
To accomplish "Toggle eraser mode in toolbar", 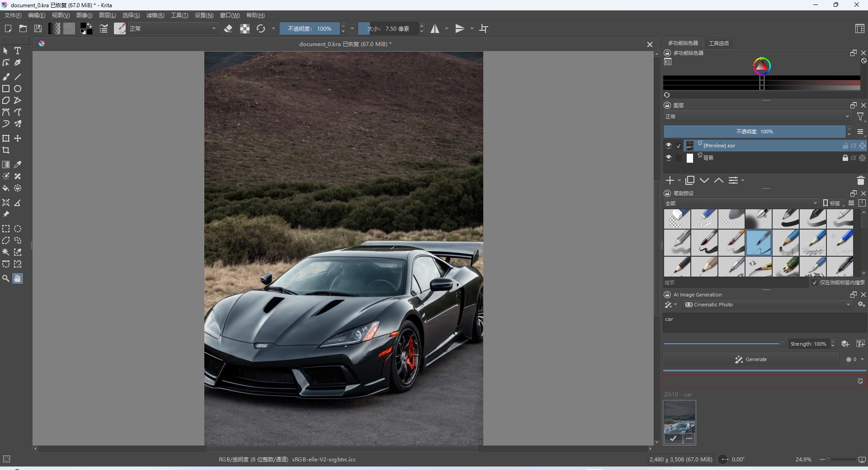I will [x=228, y=29].
